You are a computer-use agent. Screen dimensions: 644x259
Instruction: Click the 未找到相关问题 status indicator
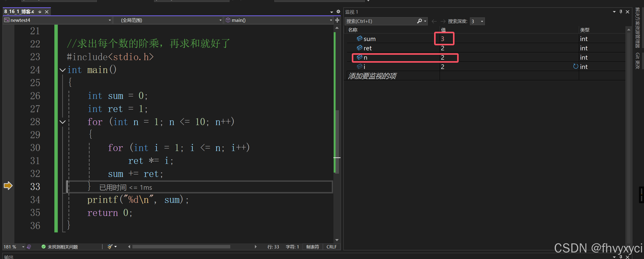(60, 247)
